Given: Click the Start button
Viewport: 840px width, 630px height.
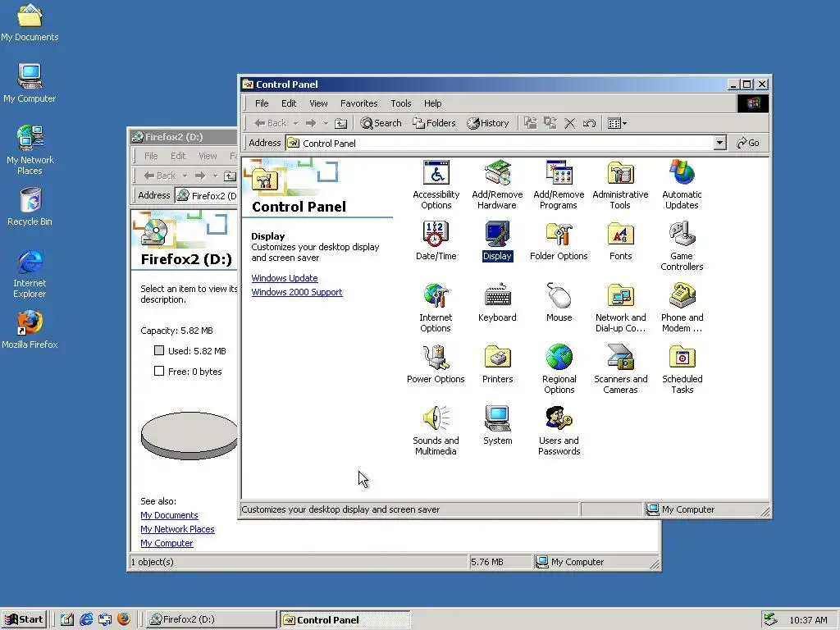Looking at the screenshot, I should 24,619.
